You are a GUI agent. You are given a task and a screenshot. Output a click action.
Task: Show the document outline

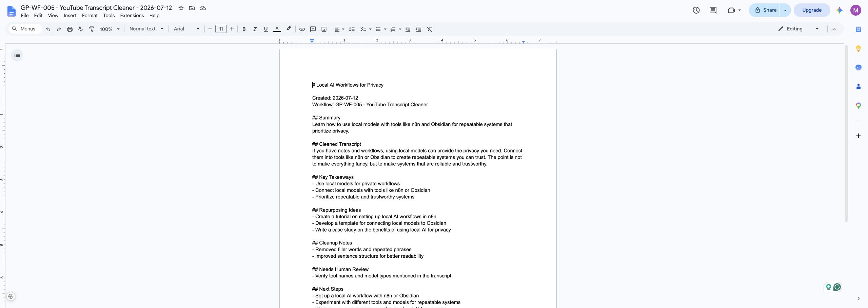17,55
